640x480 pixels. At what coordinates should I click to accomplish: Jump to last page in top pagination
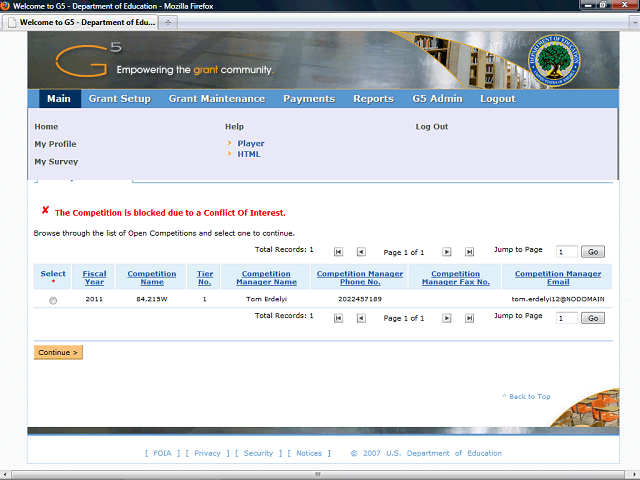click(469, 252)
